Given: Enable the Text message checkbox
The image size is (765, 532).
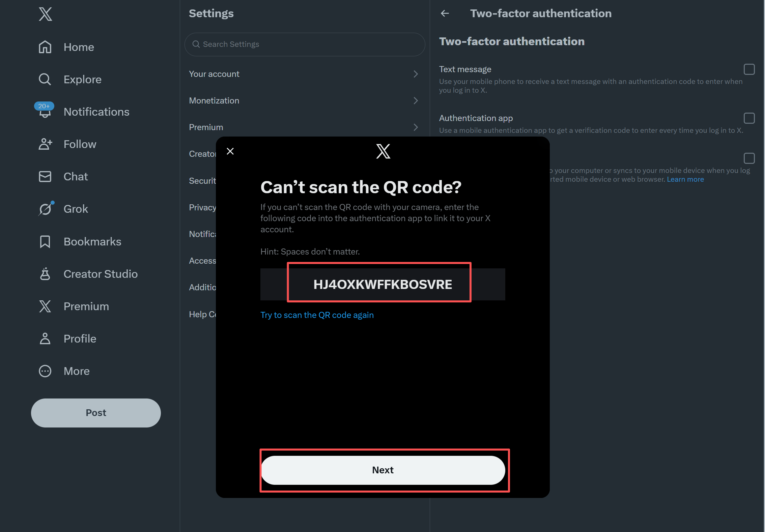Looking at the screenshot, I should click(x=749, y=69).
